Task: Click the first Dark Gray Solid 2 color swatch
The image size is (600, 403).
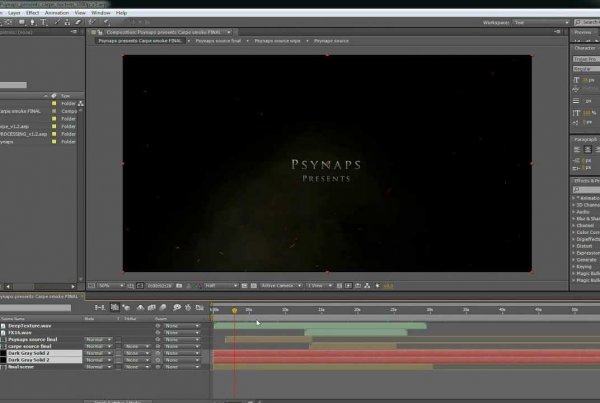Action: click(x=3, y=353)
